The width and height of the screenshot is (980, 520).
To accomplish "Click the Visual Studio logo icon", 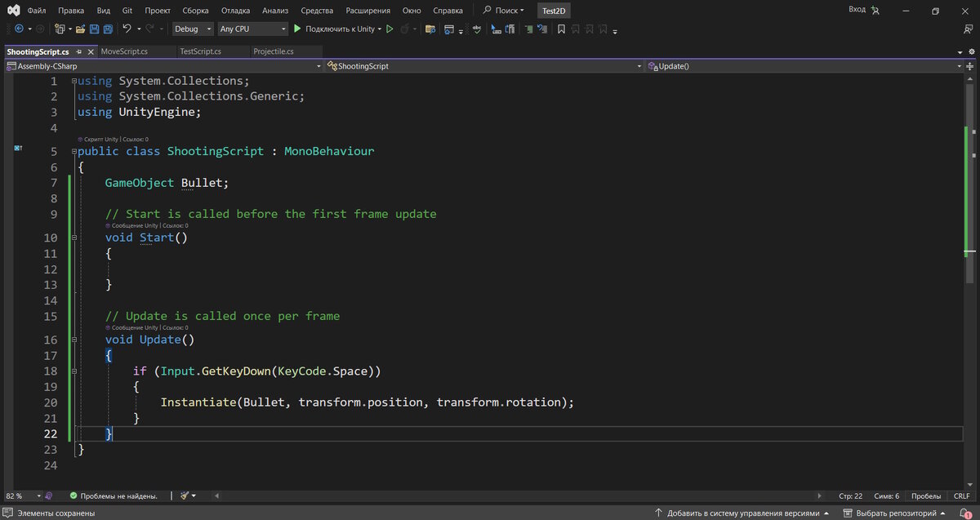I will click(x=14, y=11).
